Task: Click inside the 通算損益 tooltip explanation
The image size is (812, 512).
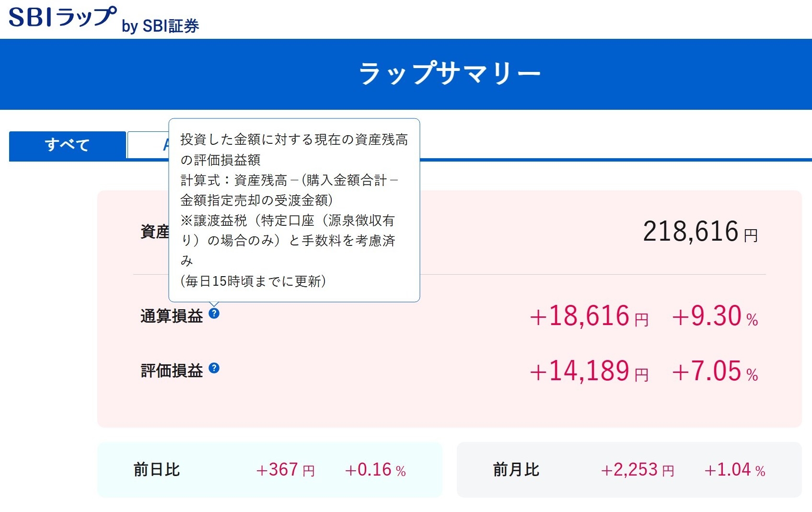Action: pos(294,210)
